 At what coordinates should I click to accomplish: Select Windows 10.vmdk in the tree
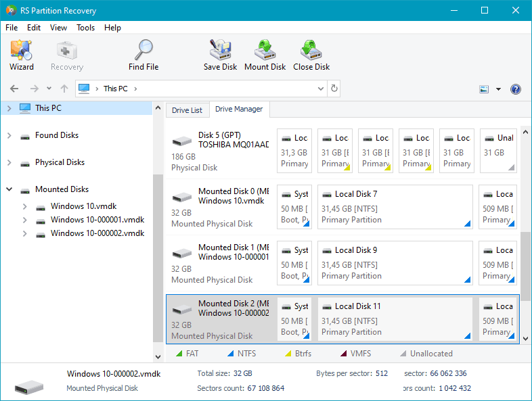click(x=83, y=206)
